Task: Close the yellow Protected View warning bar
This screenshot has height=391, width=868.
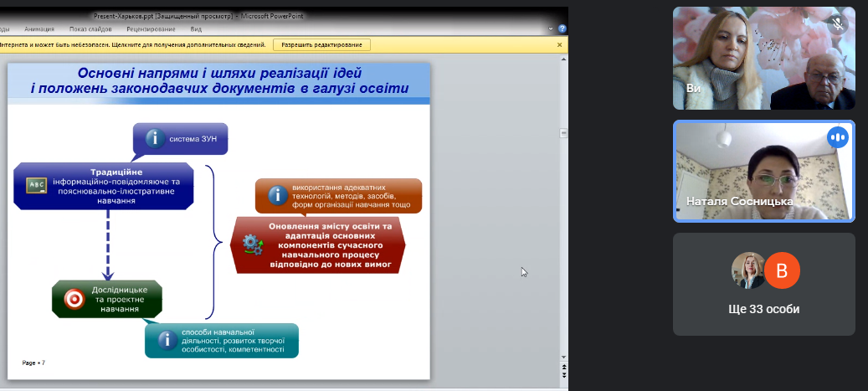Action: click(559, 45)
